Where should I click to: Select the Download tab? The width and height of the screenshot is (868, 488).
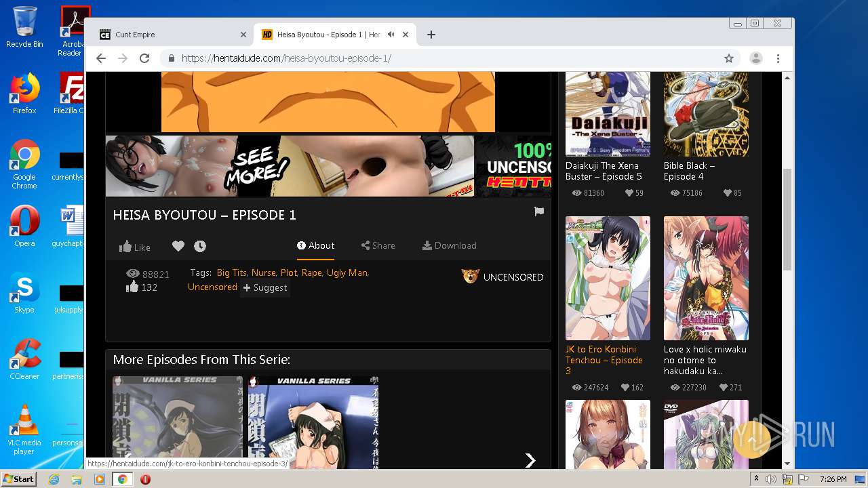coord(449,245)
